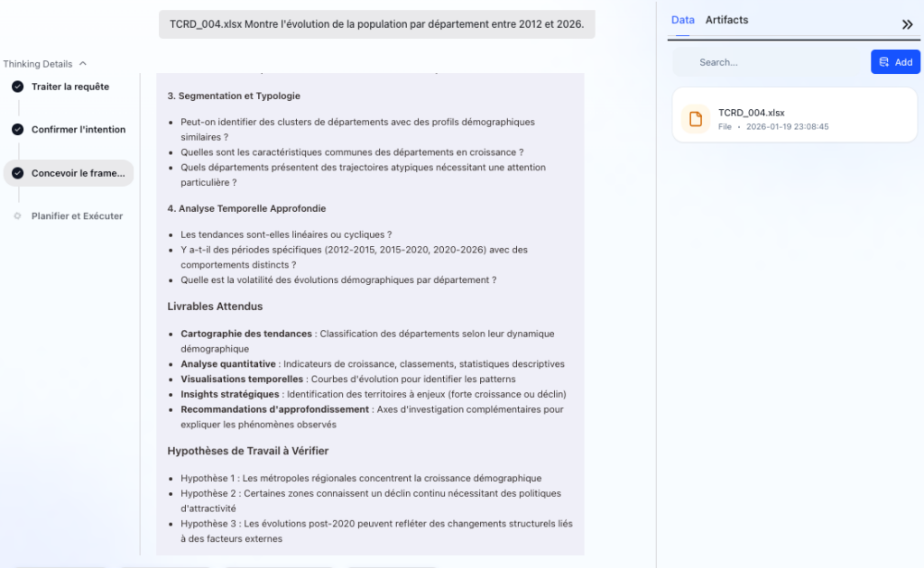Collapse the Thinking Details chevron
924x568 pixels.
(x=83, y=64)
